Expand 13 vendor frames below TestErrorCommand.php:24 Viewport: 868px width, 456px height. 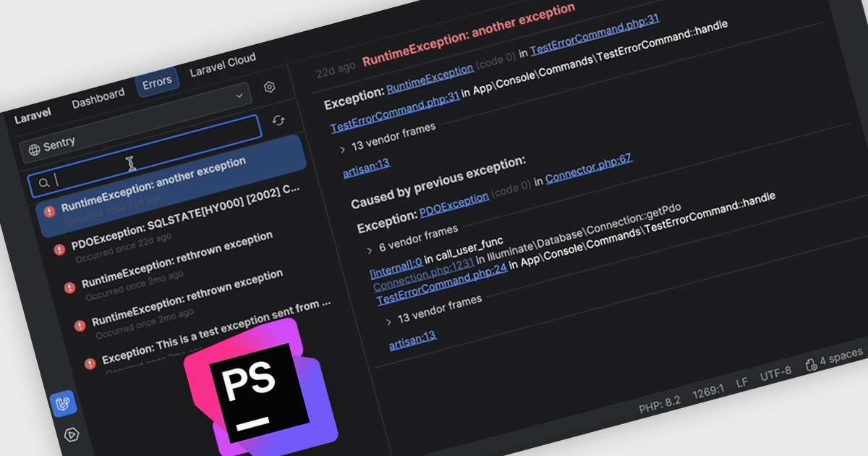tap(388, 322)
